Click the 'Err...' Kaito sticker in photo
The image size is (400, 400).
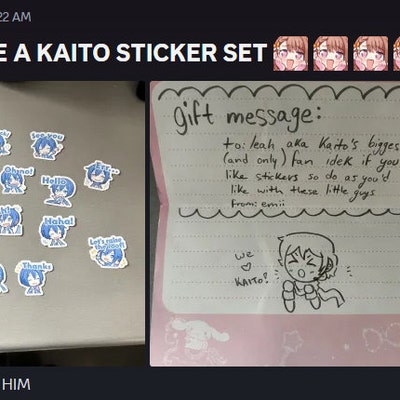coord(100,175)
